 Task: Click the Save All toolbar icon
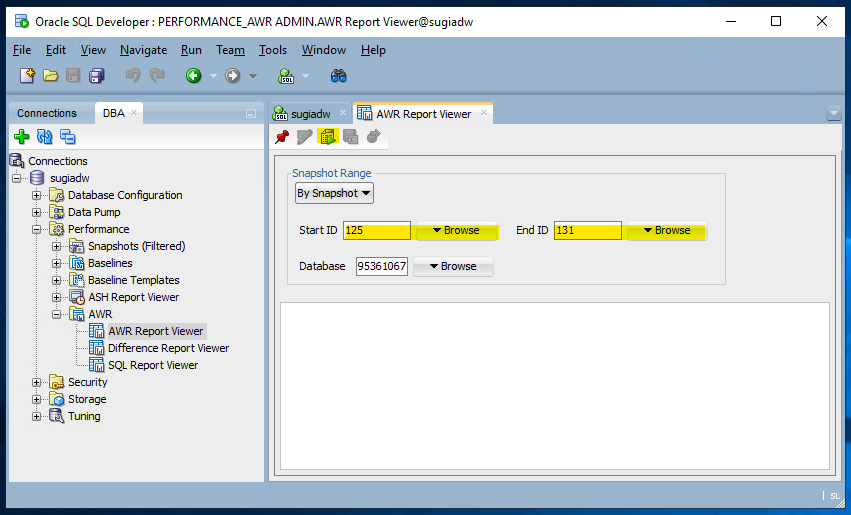point(97,75)
